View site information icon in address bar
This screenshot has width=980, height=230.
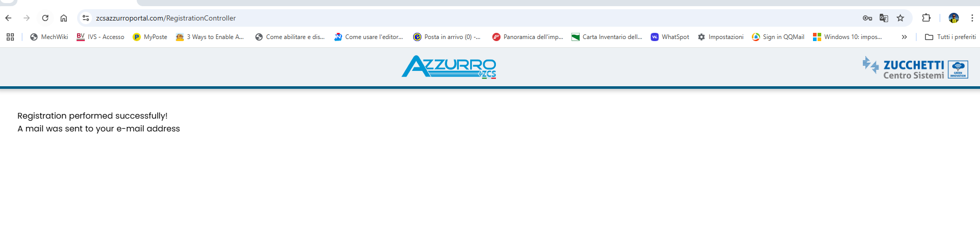(x=86, y=18)
